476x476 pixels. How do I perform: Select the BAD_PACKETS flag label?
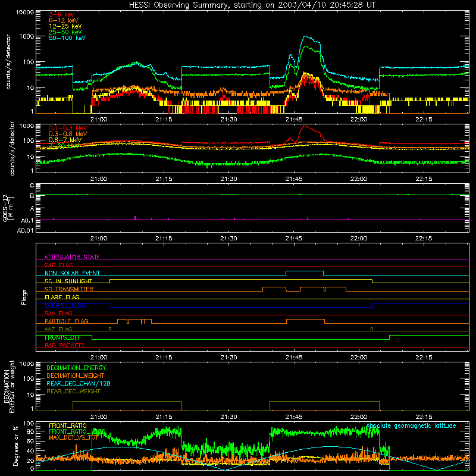pos(65,345)
